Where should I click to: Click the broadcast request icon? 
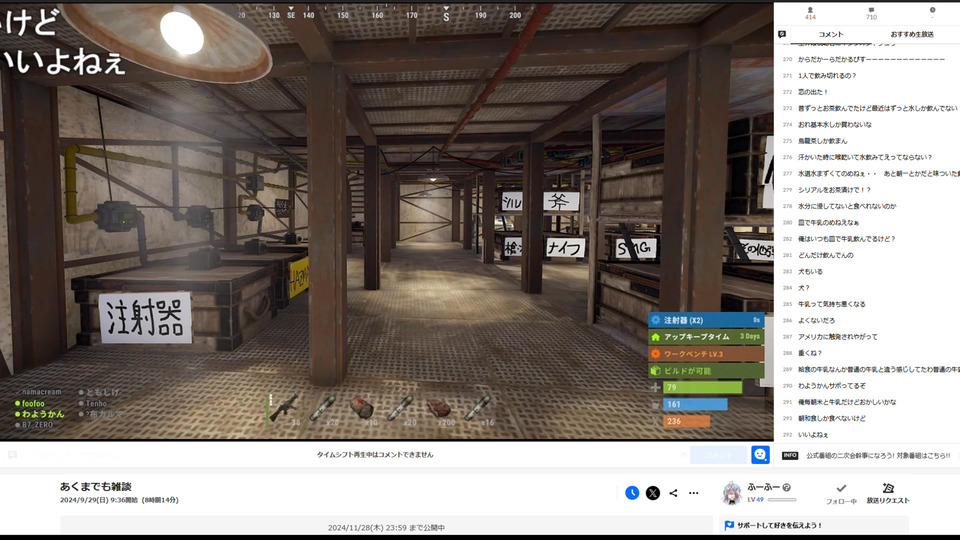click(888, 488)
